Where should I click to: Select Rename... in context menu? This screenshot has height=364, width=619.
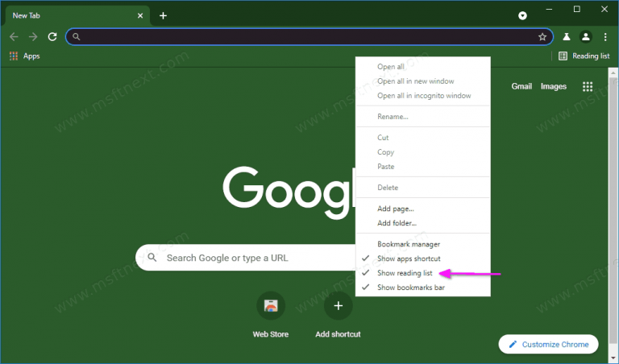point(423,116)
